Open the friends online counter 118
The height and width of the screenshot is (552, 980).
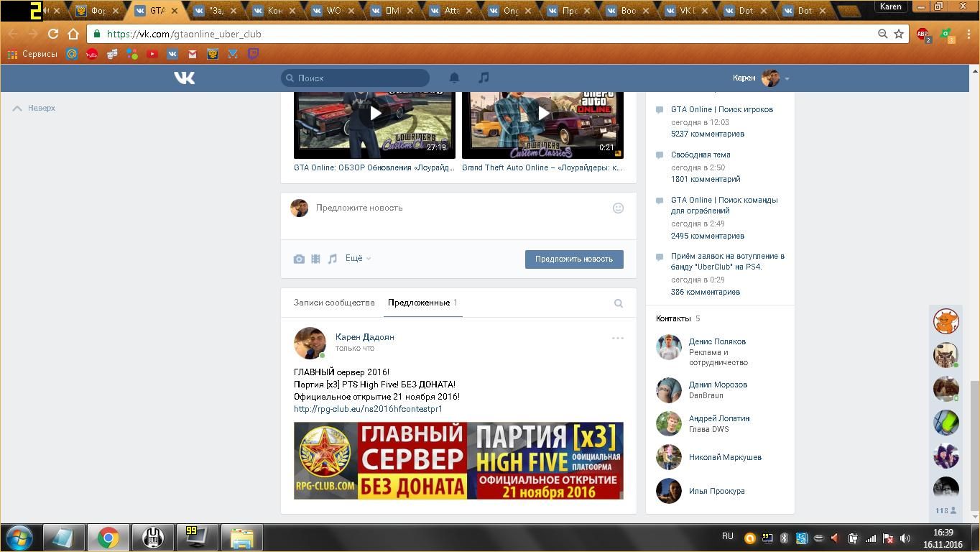point(946,510)
